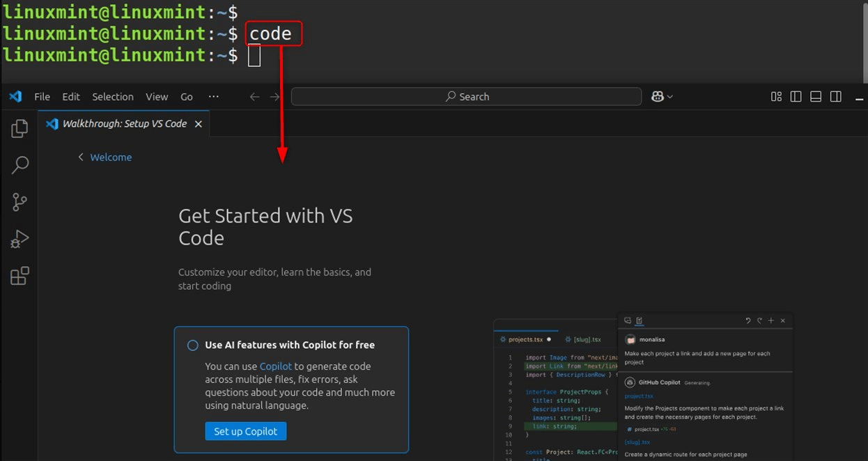Click the Search command center field
The width and height of the screenshot is (868, 461).
pos(466,97)
